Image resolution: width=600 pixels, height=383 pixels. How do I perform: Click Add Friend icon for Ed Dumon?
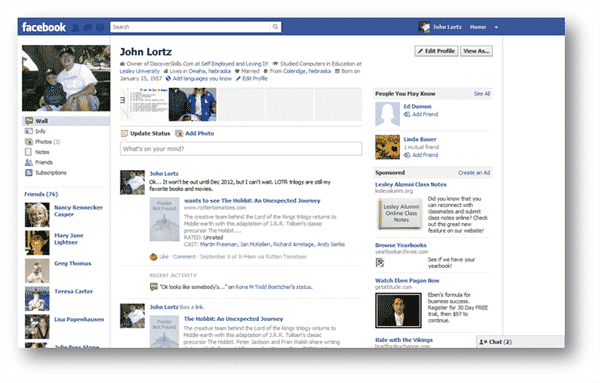(407, 114)
